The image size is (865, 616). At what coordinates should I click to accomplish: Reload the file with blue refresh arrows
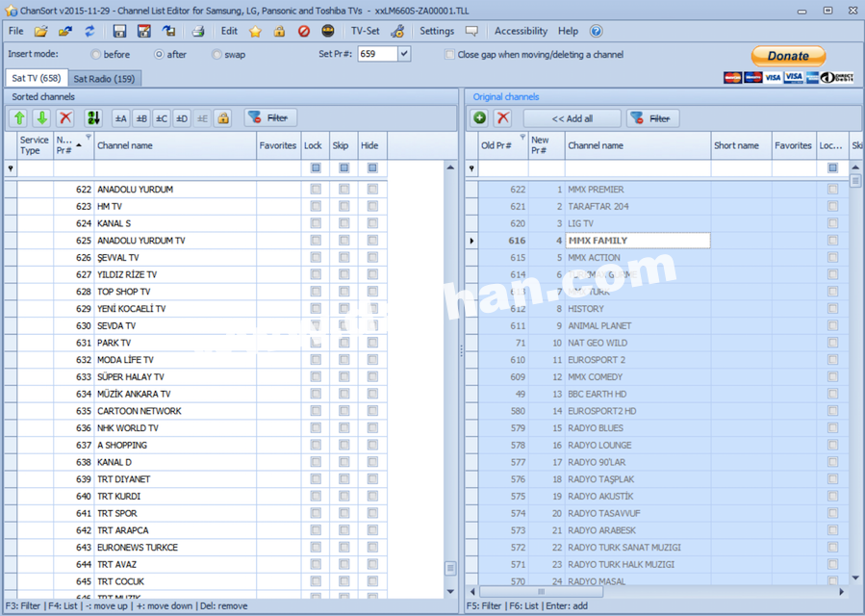pyautogui.click(x=89, y=32)
